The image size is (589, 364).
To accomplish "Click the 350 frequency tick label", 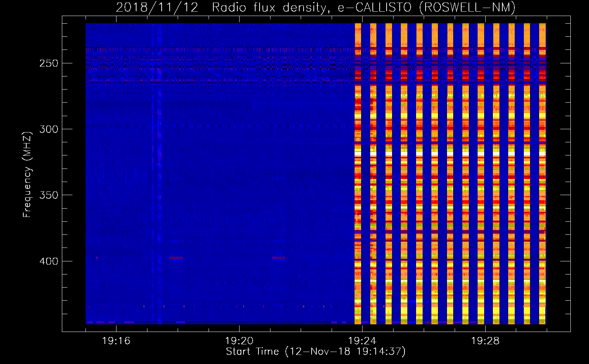I will 49,195.
